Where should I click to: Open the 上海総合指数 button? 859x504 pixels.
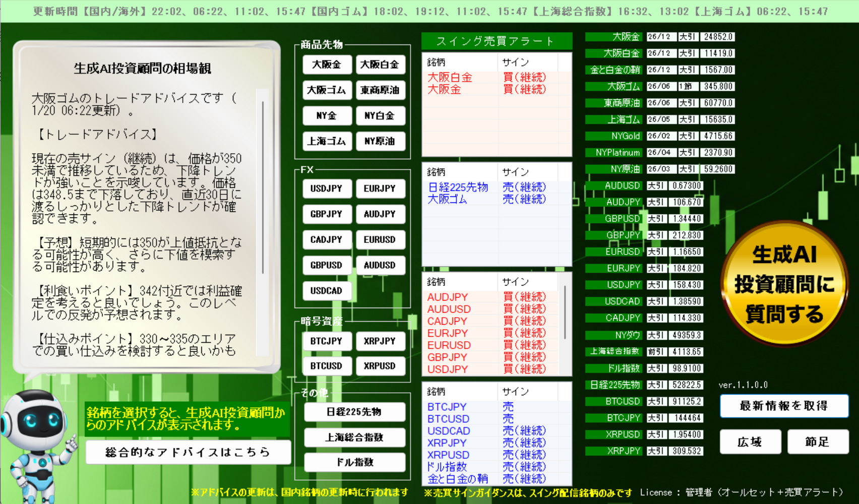click(x=355, y=437)
